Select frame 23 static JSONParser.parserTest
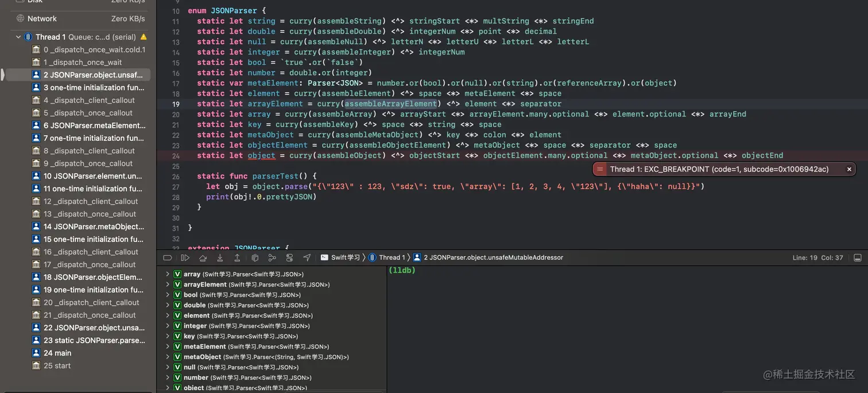Viewport: 868px width, 393px height. point(90,340)
